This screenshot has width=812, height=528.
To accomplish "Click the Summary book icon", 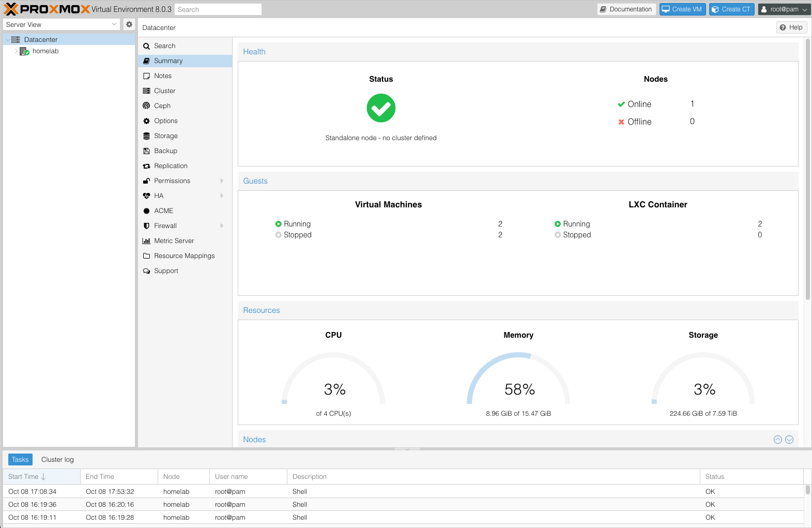I will [147, 61].
